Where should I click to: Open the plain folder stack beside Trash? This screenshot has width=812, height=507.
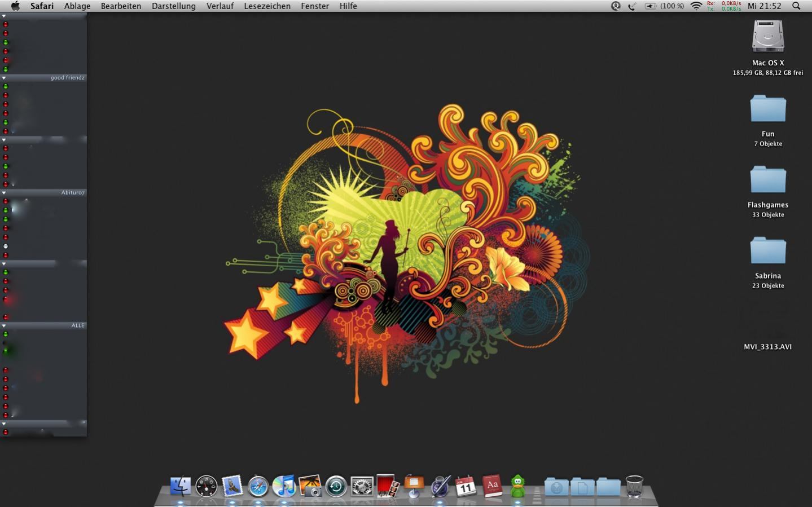point(608,486)
